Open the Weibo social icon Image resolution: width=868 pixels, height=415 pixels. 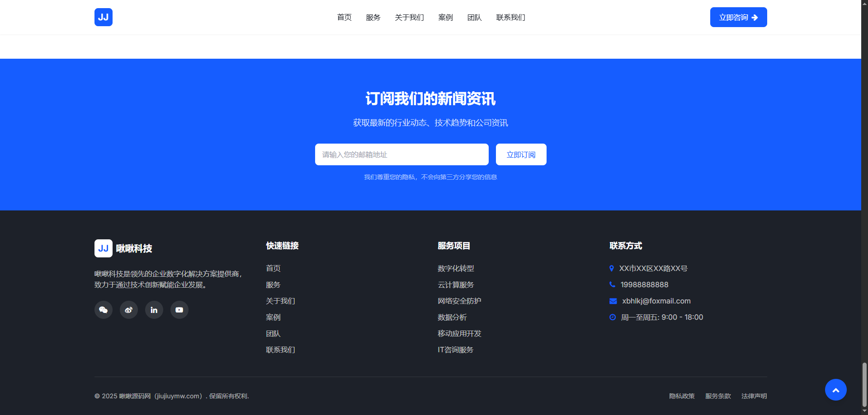click(129, 310)
